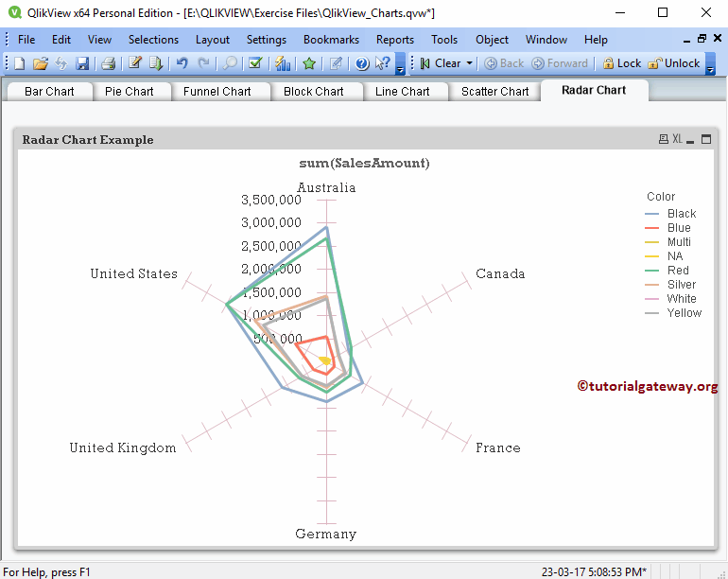
Task: Click the Print icon on chart caption
Action: pyautogui.click(x=664, y=139)
